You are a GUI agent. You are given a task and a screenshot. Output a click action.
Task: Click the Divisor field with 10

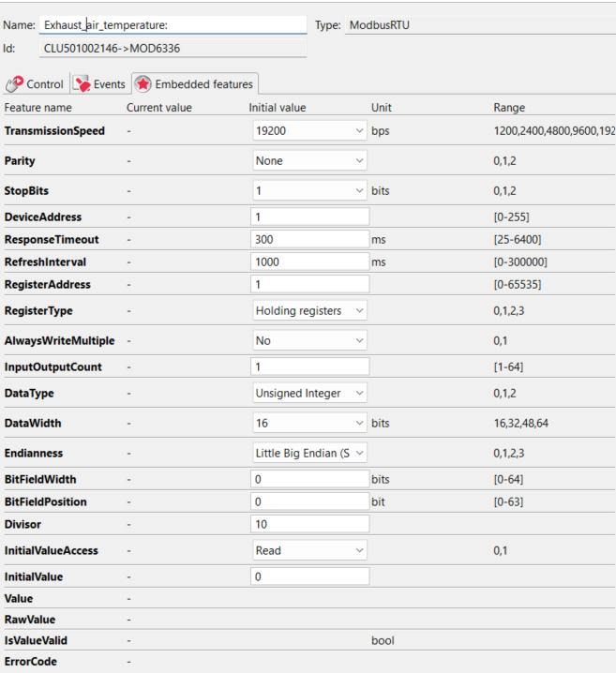310,524
